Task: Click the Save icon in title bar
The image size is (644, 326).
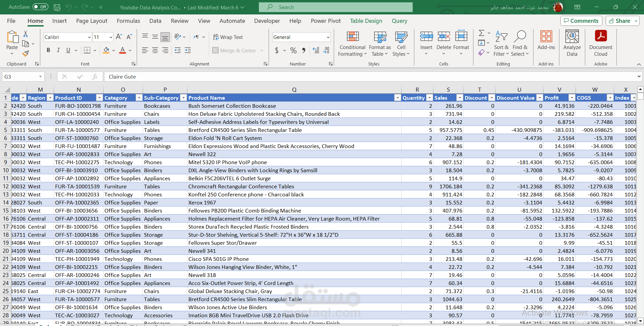Action: pos(57,7)
